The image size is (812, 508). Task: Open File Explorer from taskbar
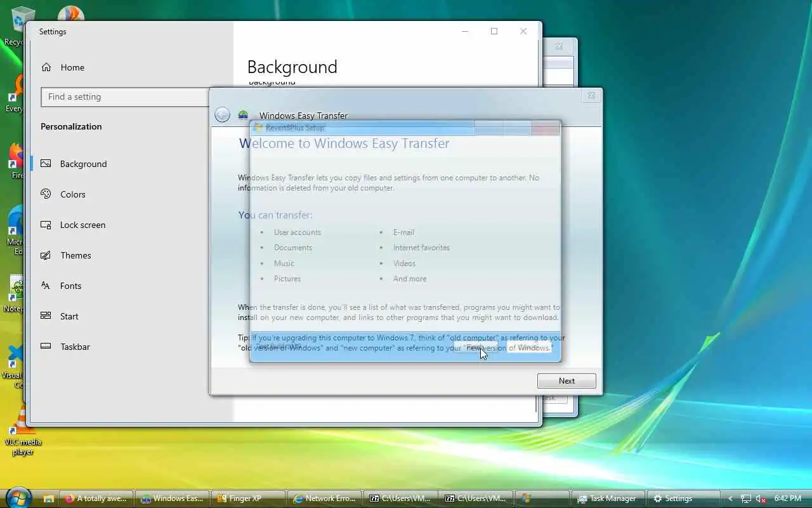click(x=48, y=498)
